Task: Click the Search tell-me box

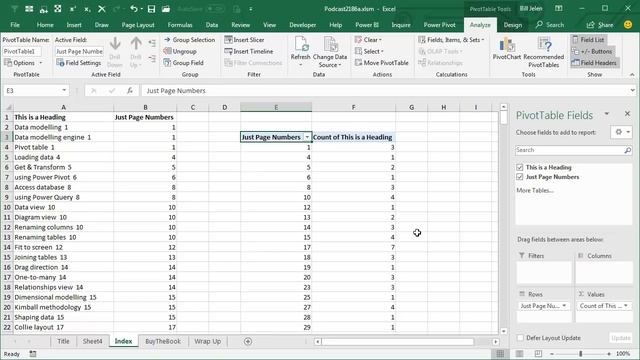Action: (550, 25)
